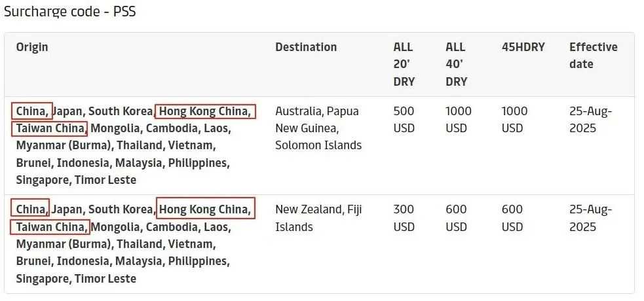Select the 500 USD rate cell
The width and height of the screenshot is (644, 301).
(x=404, y=120)
